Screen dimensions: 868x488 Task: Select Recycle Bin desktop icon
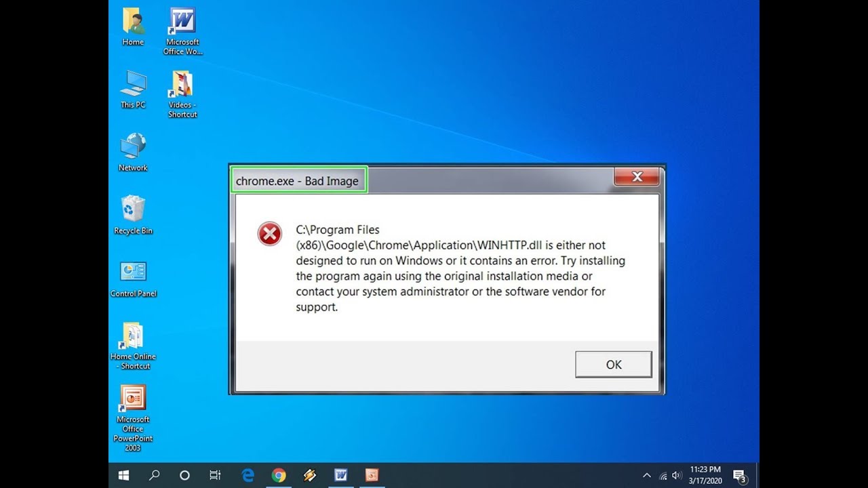point(133,216)
